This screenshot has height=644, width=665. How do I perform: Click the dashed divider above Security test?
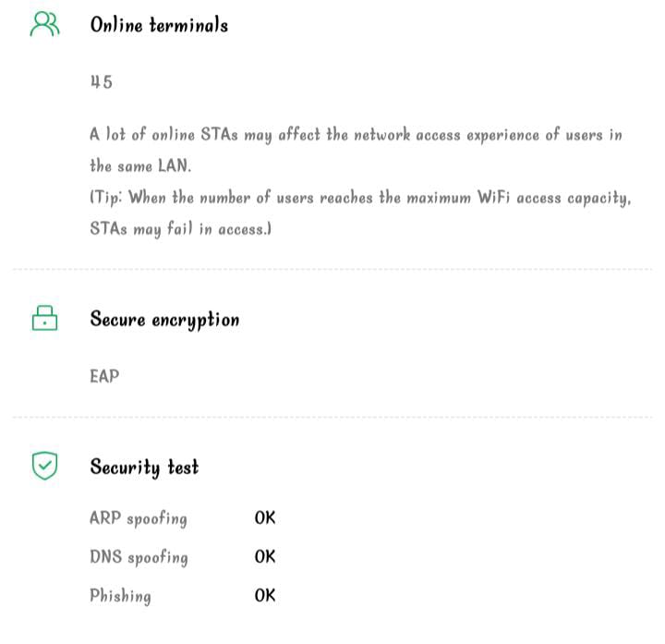click(332, 418)
